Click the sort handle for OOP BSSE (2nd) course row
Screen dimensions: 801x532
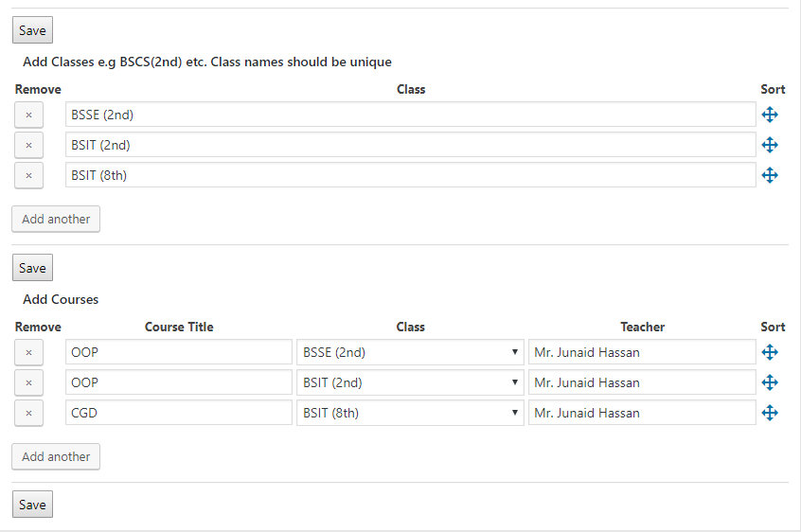tap(770, 352)
